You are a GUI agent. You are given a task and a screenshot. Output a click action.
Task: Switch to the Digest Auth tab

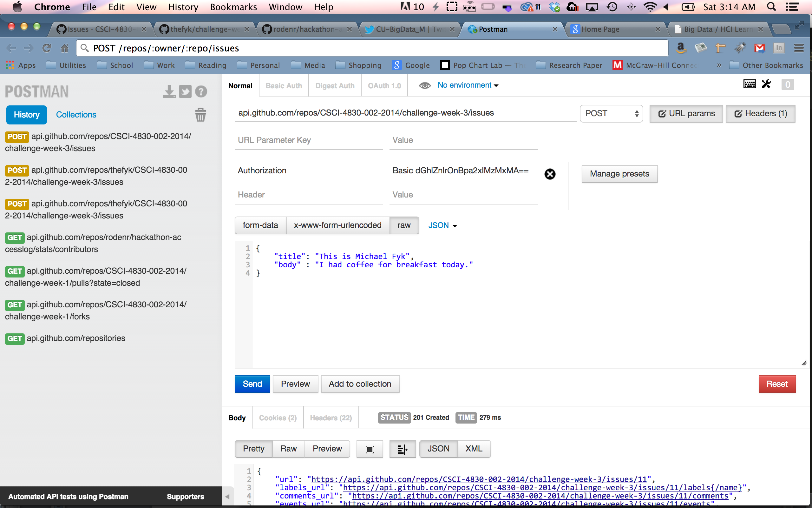click(x=335, y=86)
